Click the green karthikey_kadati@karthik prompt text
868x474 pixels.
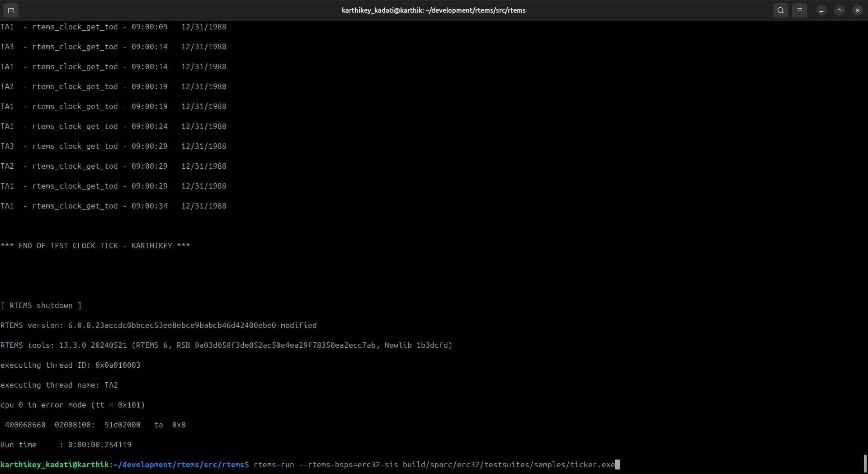(54, 465)
